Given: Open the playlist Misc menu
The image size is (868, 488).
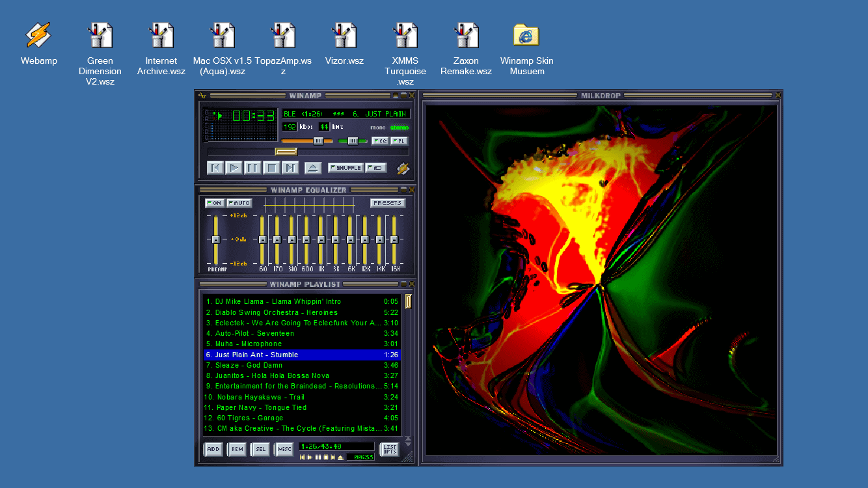Looking at the screenshot, I should tap(284, 450).
